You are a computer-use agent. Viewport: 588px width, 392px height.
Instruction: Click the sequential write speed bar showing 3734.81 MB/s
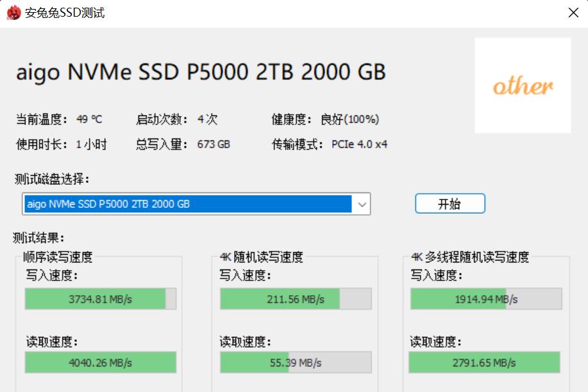(96, 298)
